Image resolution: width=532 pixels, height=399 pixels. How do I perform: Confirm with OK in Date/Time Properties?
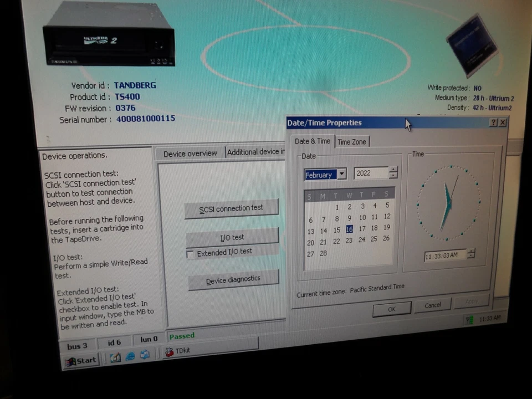(391, 309)
